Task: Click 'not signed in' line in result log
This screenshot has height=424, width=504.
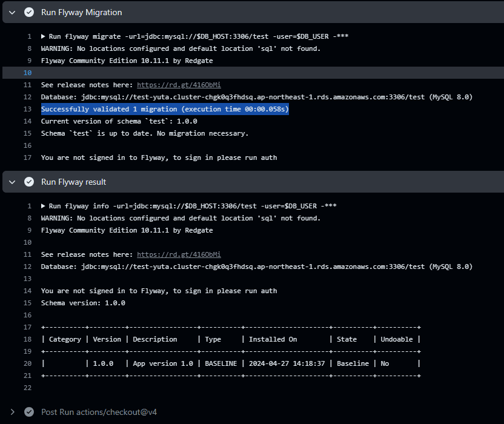Action: (159, 291)
